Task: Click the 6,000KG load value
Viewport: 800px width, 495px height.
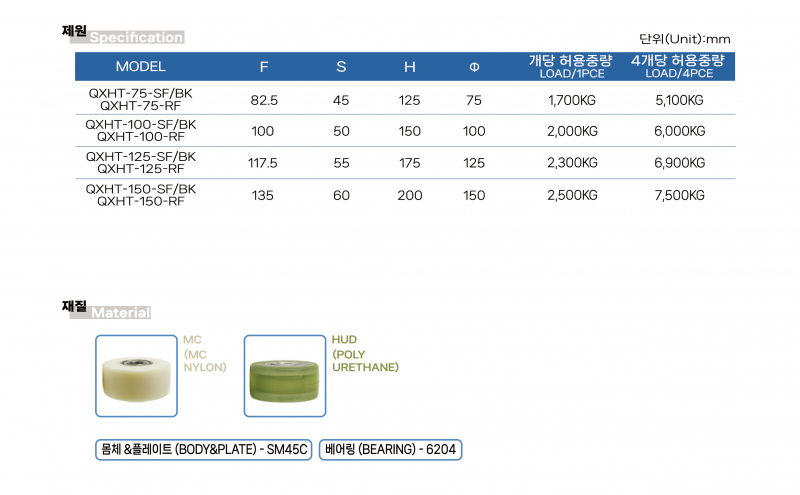Action: 680,131
